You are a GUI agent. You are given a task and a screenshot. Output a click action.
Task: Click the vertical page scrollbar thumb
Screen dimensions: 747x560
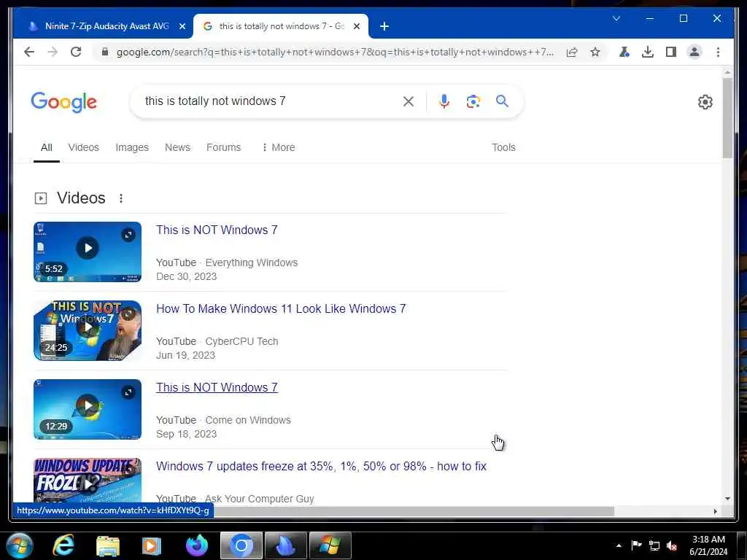(x=727, y=118)
